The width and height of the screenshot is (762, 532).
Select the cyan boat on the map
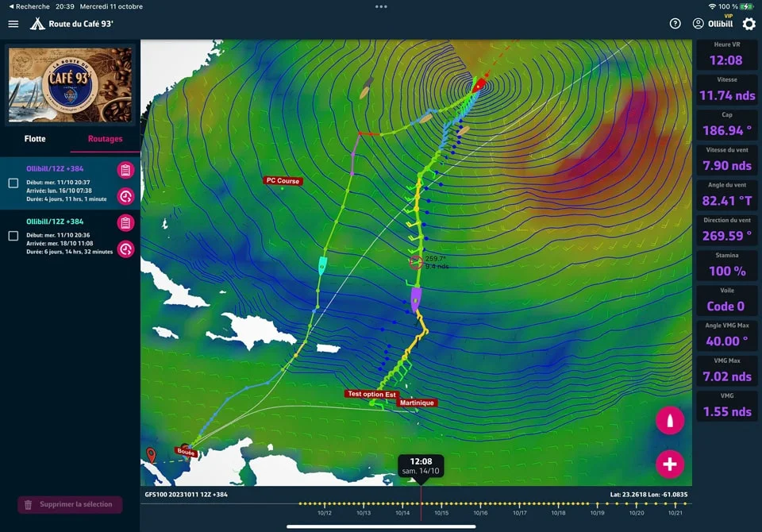(x=321, y=265)
